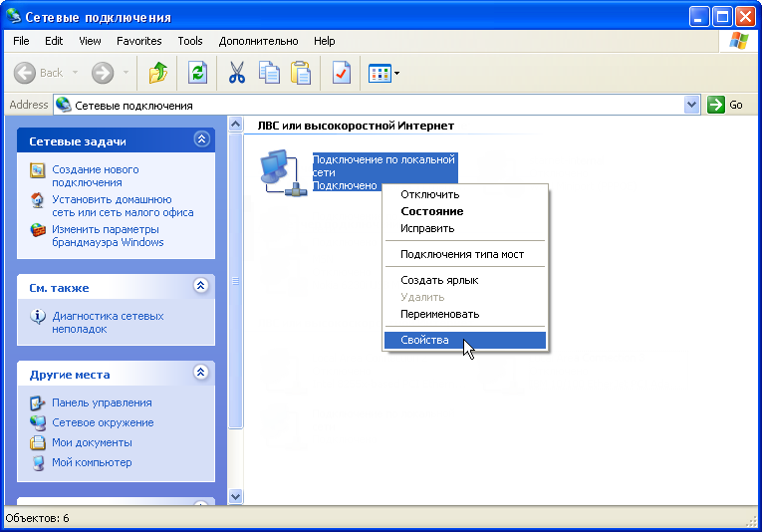Click the sidebar scroll up arrow
762x532 pixels.
(x=236, y=125)
